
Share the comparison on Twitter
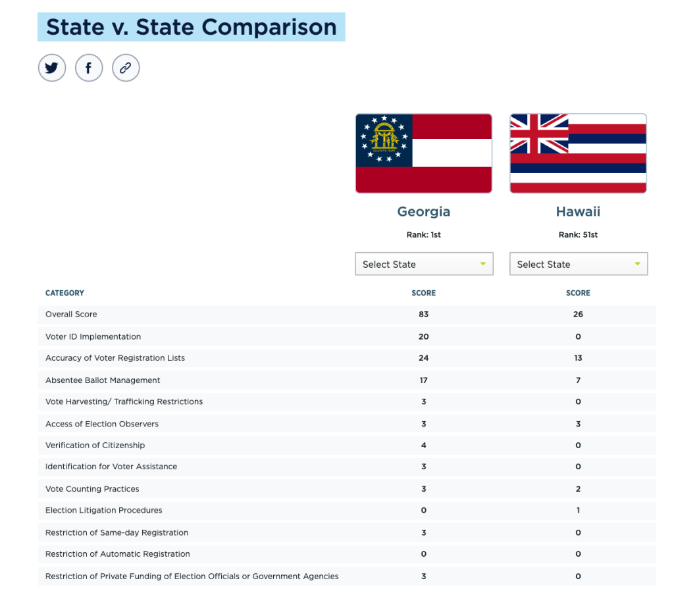pos(52,68)
